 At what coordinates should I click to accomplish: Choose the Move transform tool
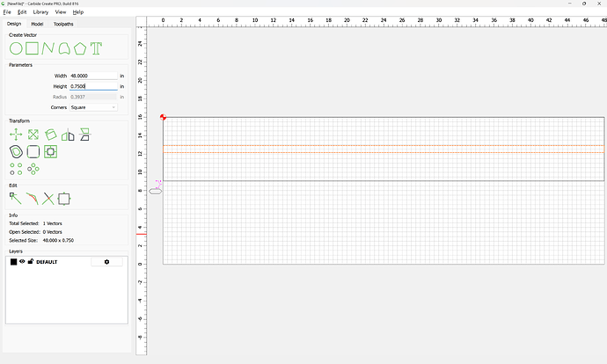click(x=16, y=135)
